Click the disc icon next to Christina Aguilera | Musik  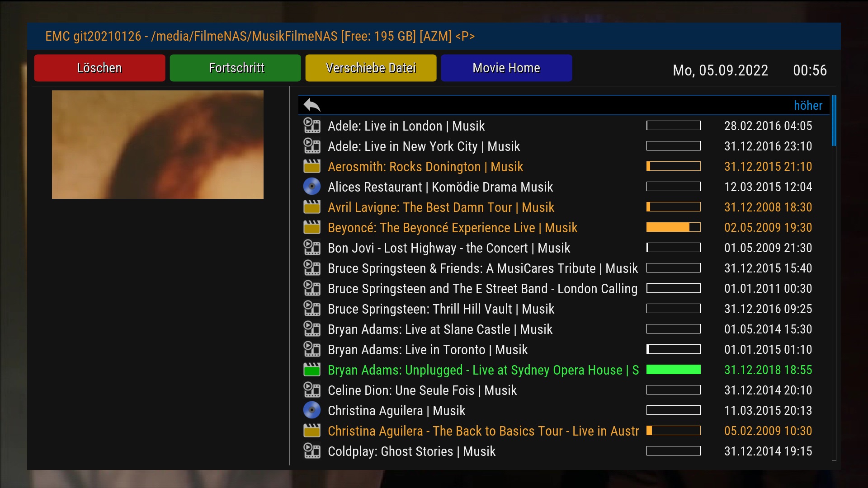(x=312, y=410)
